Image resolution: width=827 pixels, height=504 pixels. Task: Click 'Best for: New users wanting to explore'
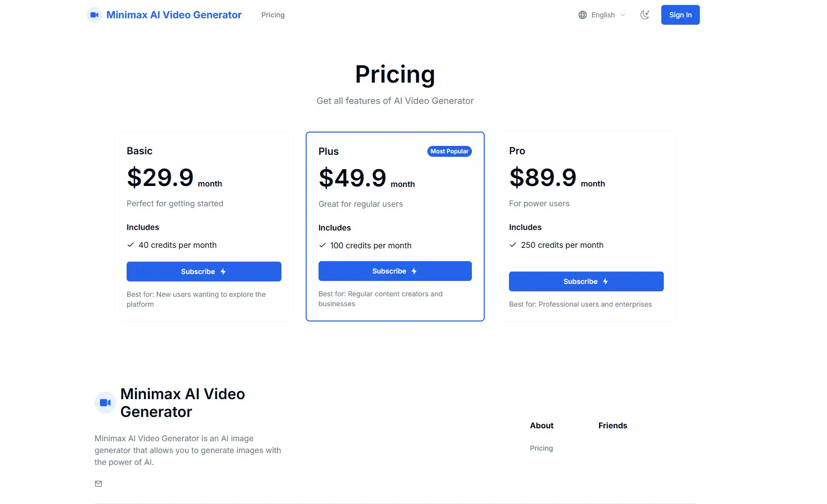click(x=196, y=299)
